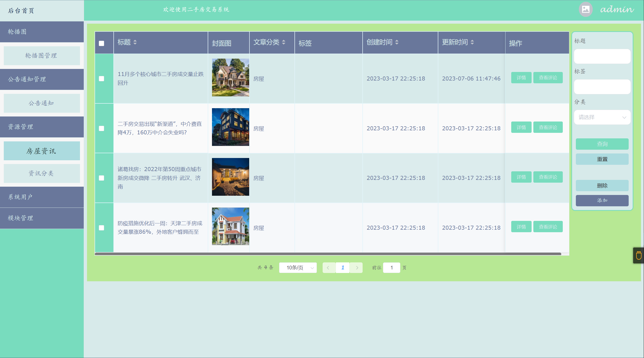Check the row for 防疫措施优化后一周 article
This screenshot has width=644, height=358.
102,228
